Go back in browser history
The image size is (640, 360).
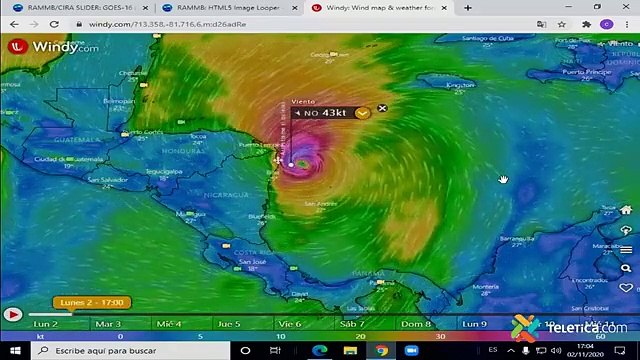(x=14, y=24)
